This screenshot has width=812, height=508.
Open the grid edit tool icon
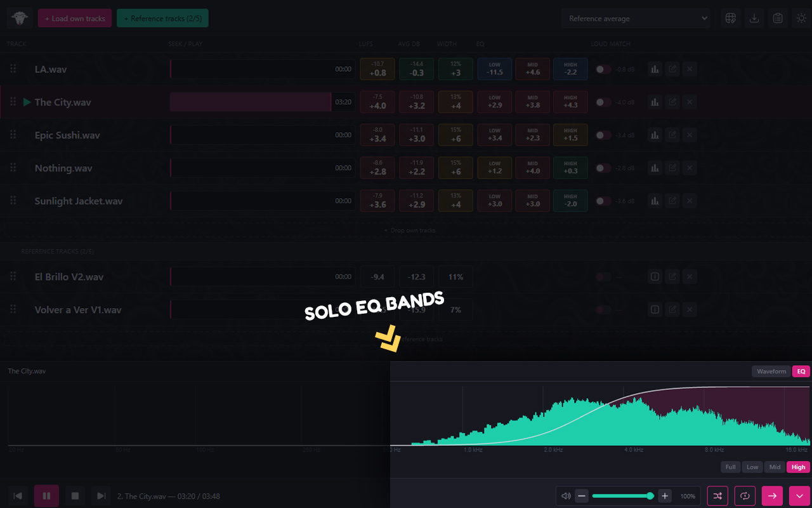(x=731, y=18)
